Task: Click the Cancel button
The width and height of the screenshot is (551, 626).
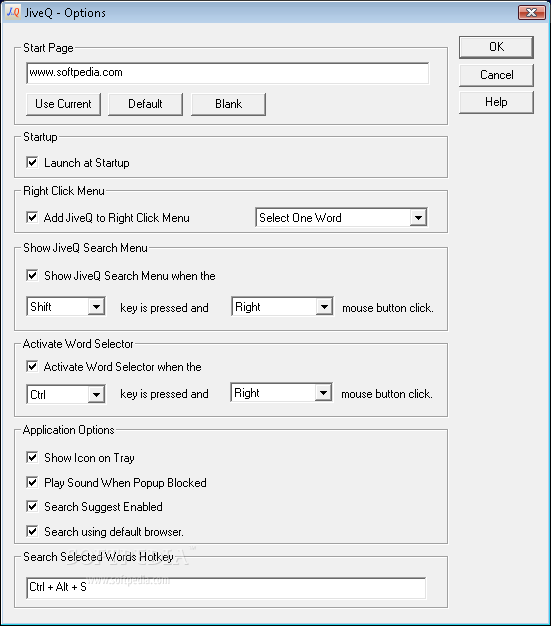Action: tap(496, 75)
